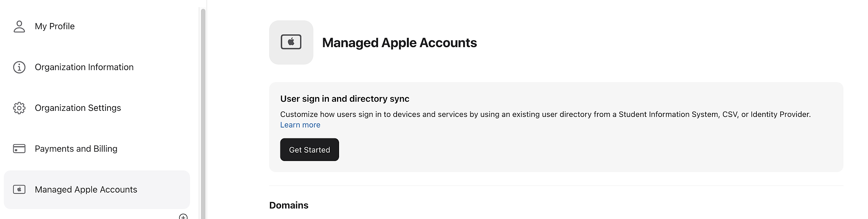Click the Managed Apple Accounts sidebar icon
The width and height of the screenshot is (868, 219).
(19, 190)
